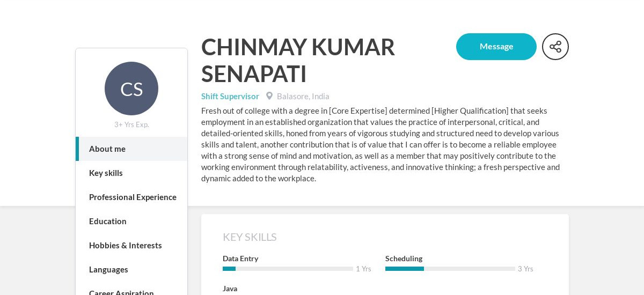Jump to Professional Experience section
The image size is (644, 295).
[x=131, y=197]
